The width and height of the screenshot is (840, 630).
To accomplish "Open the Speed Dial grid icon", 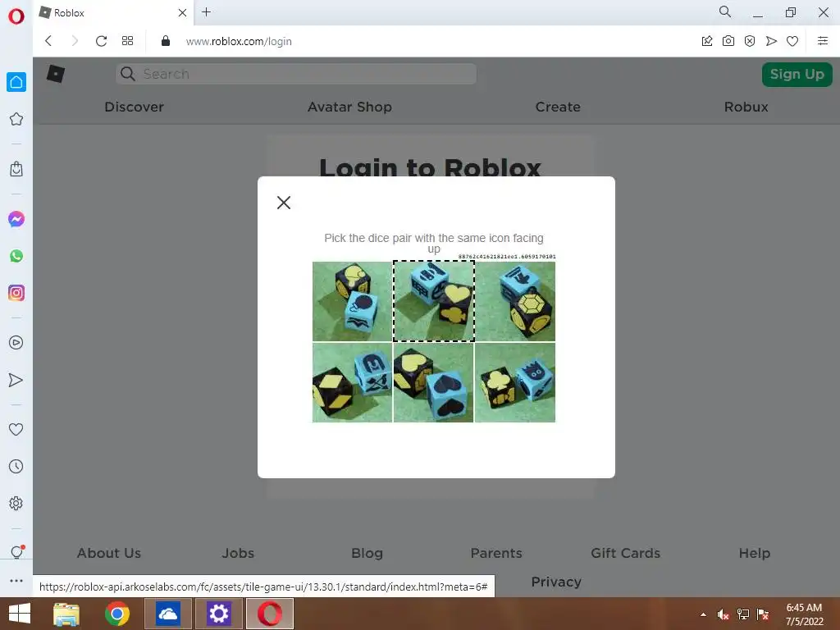I will point(127,41).
